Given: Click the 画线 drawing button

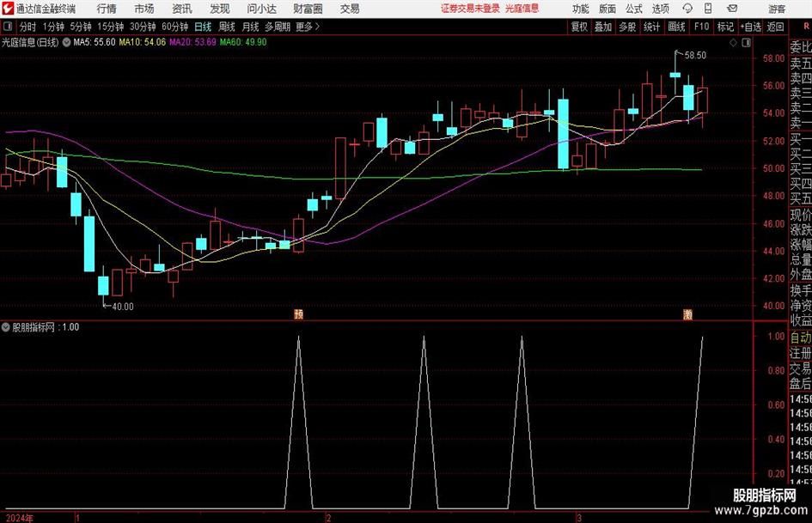Looking at the screenshot, I should point(676,27).
